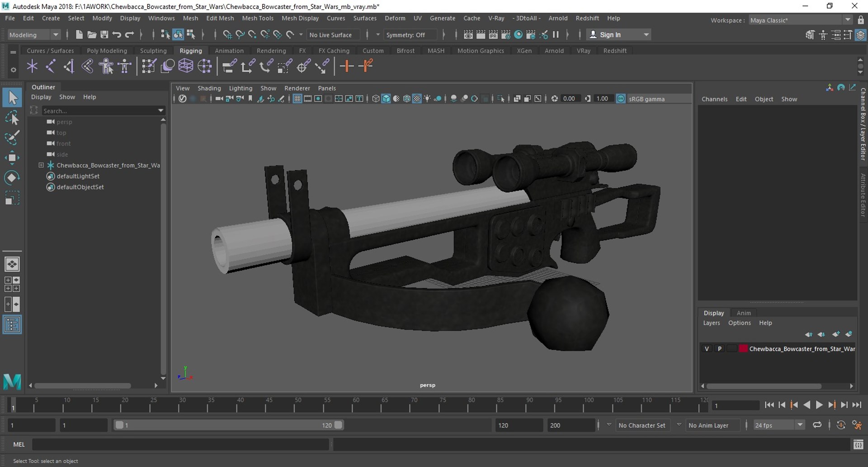The width and height of the screenshot is (868, 467).
Task: Click the play forwards button
Action: (819, 405)
